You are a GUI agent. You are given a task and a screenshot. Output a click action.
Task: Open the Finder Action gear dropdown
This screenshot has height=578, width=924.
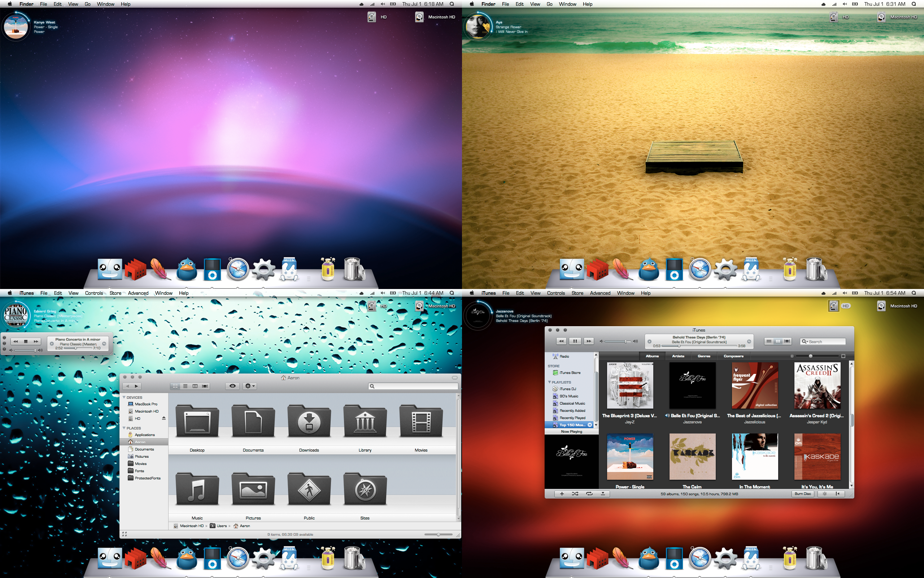click(250, 386)
